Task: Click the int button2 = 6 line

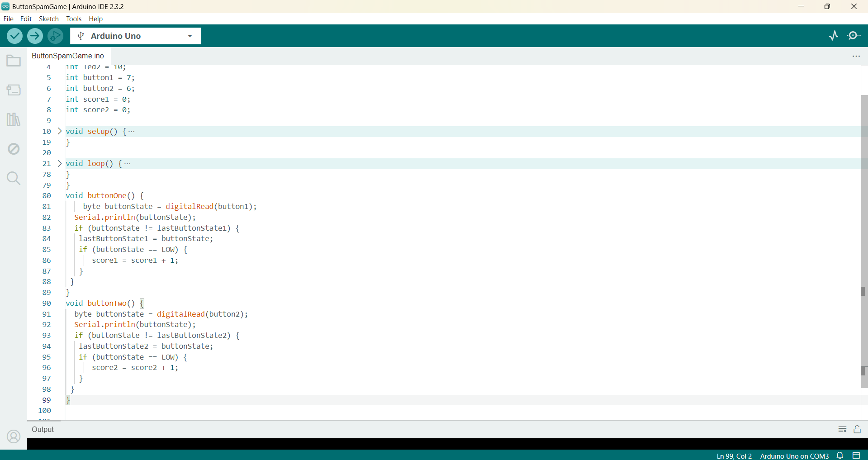Action: tap(100, 88)
